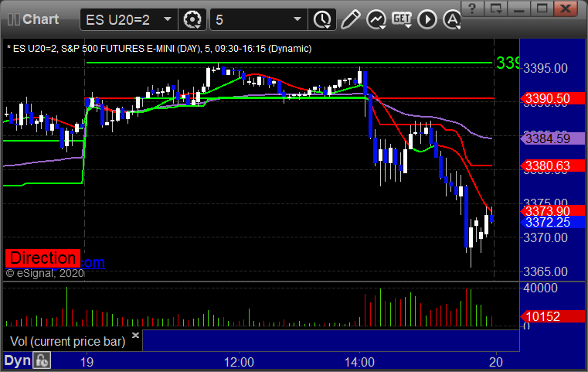Click the 3380.63 red price marker
This screenshot has width=588, height=372.
pos(552,166)
